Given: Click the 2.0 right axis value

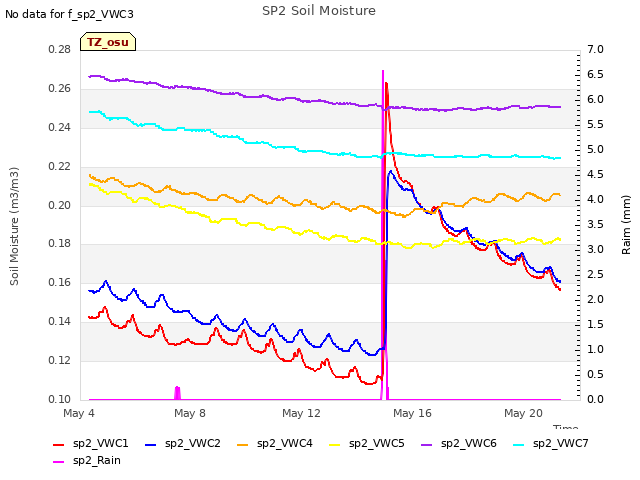Looking at the screenshot, I should point(596,300).
